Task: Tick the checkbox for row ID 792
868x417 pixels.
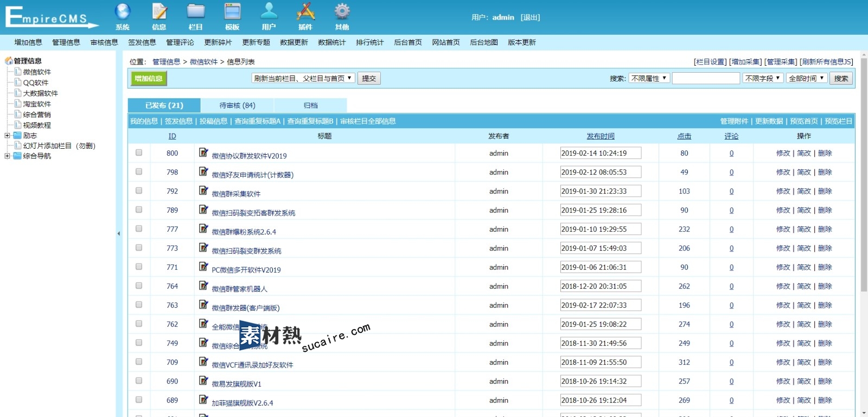Action: (x=139, y=191)
